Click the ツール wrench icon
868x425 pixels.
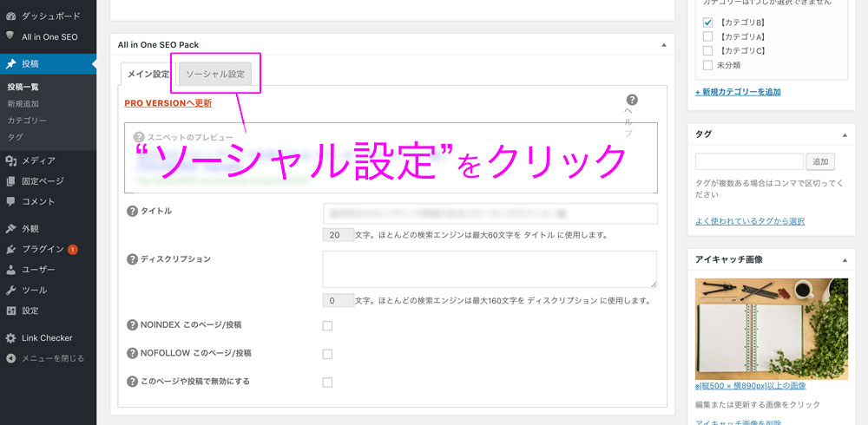coord(10,290)
